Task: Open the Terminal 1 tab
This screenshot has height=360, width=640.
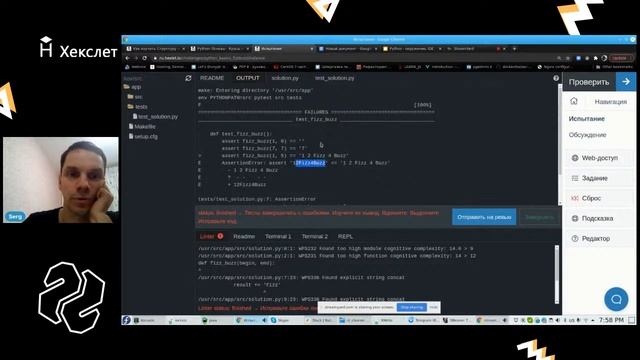Action: point(278,236)
